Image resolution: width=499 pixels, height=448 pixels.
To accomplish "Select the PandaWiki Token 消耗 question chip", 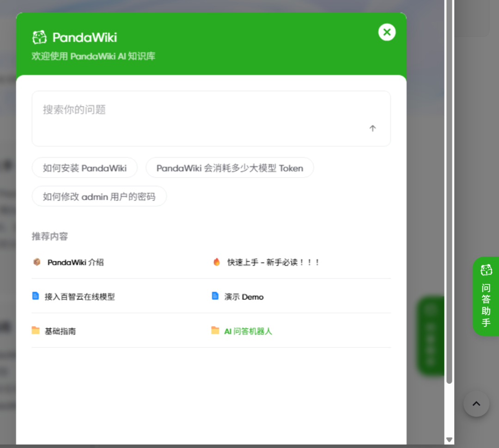I will pyautogui.click(x=230, y=168).
